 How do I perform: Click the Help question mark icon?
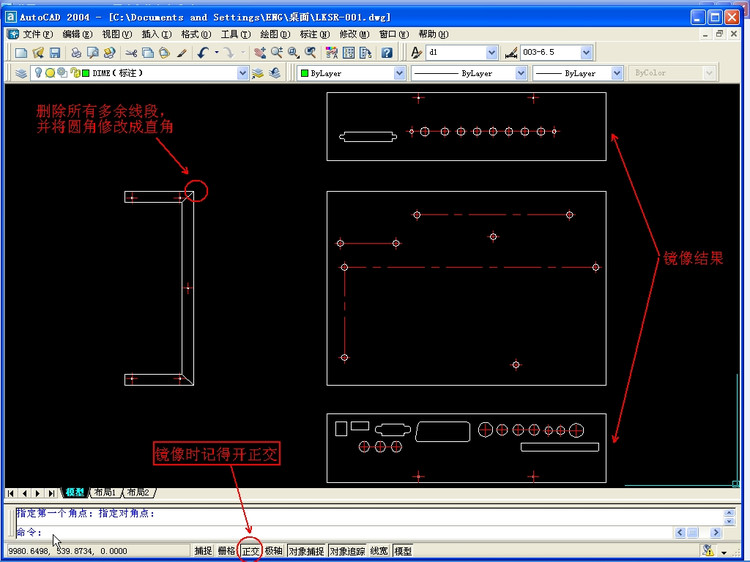click(386, 53)
